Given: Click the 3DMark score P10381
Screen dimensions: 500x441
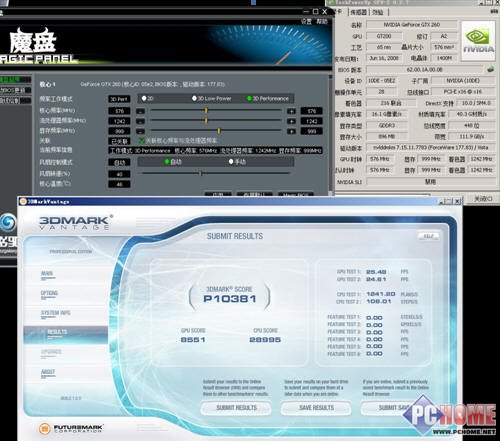Looking at the screenshot, I should 230,299.
